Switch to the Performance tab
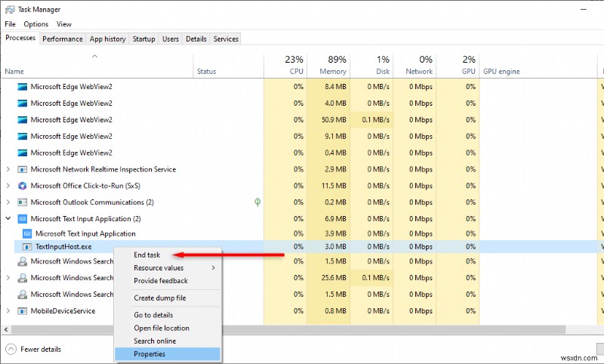 [x=63, y=39]
